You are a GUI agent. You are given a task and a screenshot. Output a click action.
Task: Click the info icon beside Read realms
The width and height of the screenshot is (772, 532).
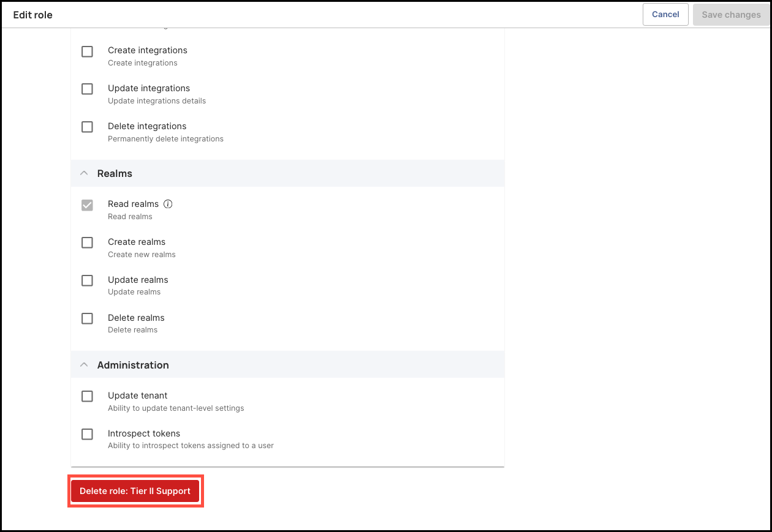coord(168,204)
